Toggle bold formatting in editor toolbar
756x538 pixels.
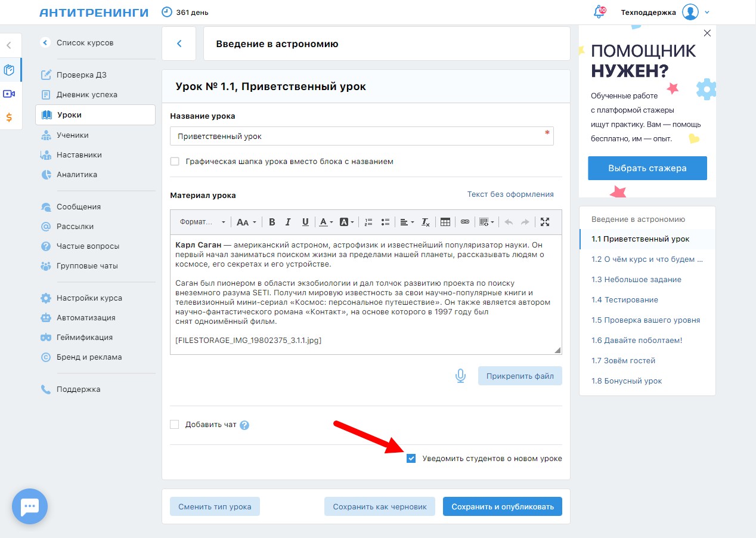272,222
